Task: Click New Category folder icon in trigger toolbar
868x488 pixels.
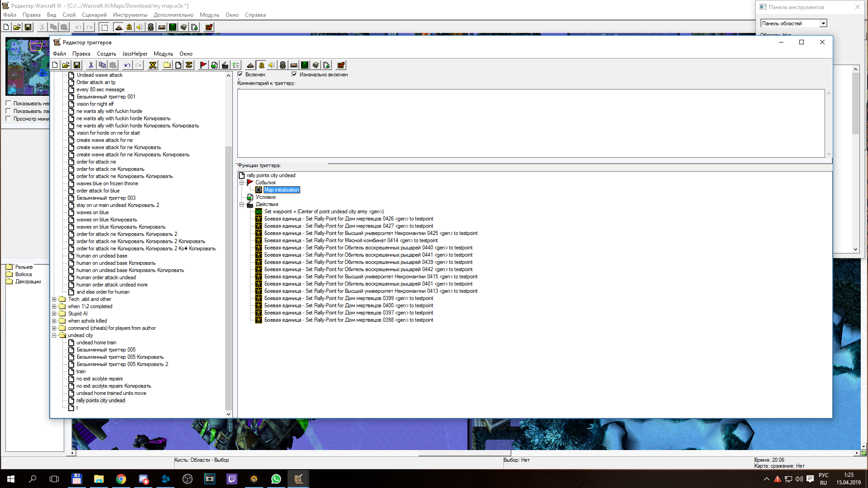Action: (167, 65)
